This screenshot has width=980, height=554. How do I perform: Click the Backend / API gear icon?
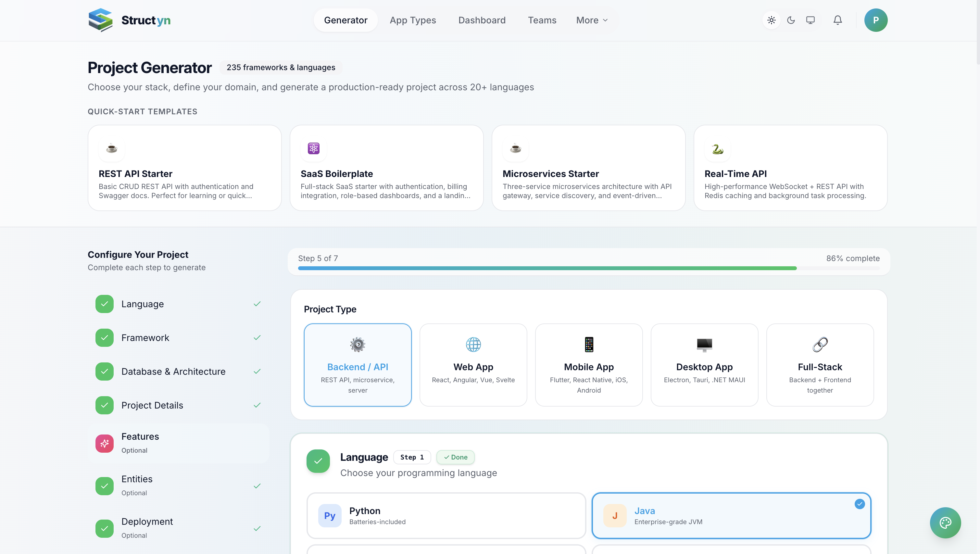tap(358, 345)
